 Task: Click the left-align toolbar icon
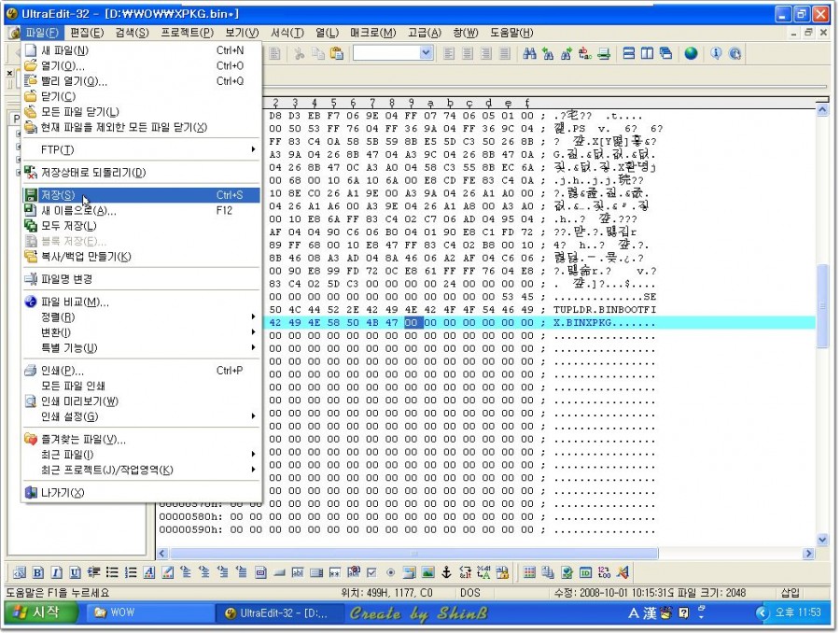(449, 53)
